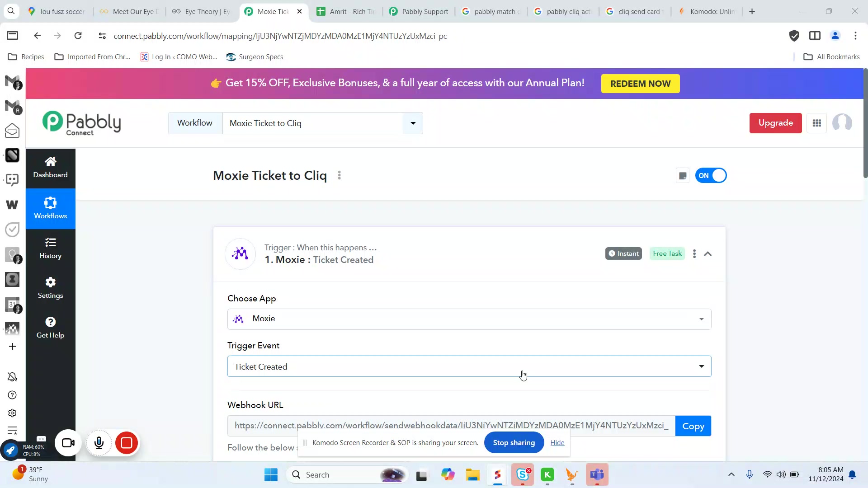Open the All Bookmarks folder

click(831, 57)
